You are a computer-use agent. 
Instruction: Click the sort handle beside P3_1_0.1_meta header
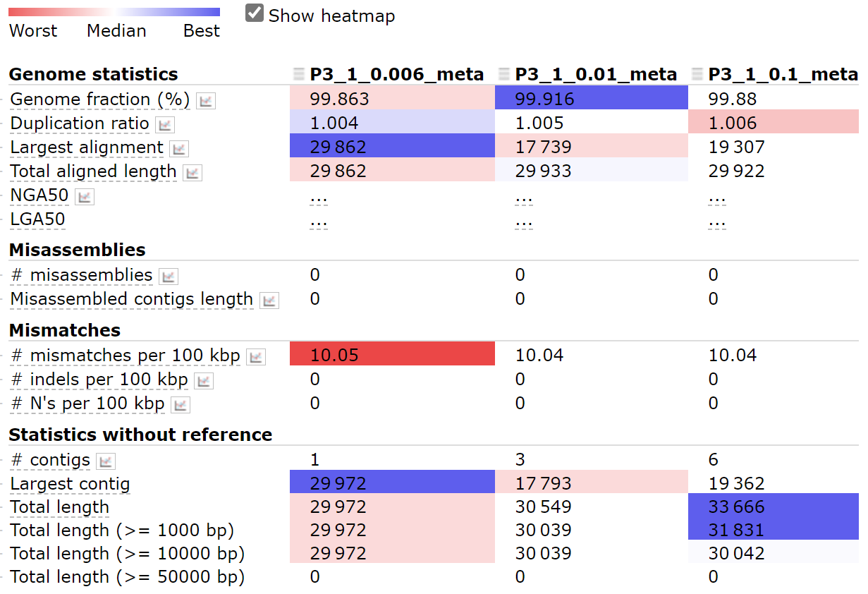(x=697, y=73)
